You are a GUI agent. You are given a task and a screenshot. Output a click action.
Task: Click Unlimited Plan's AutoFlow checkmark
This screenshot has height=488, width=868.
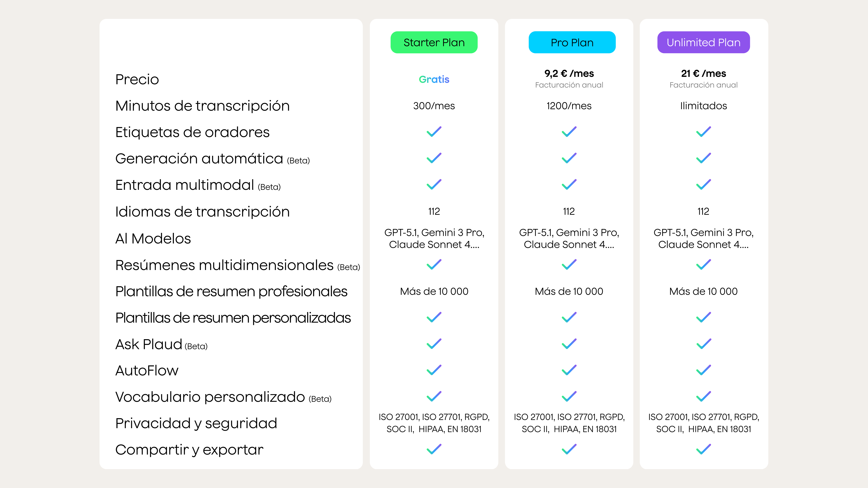click(x=703, y=370)
